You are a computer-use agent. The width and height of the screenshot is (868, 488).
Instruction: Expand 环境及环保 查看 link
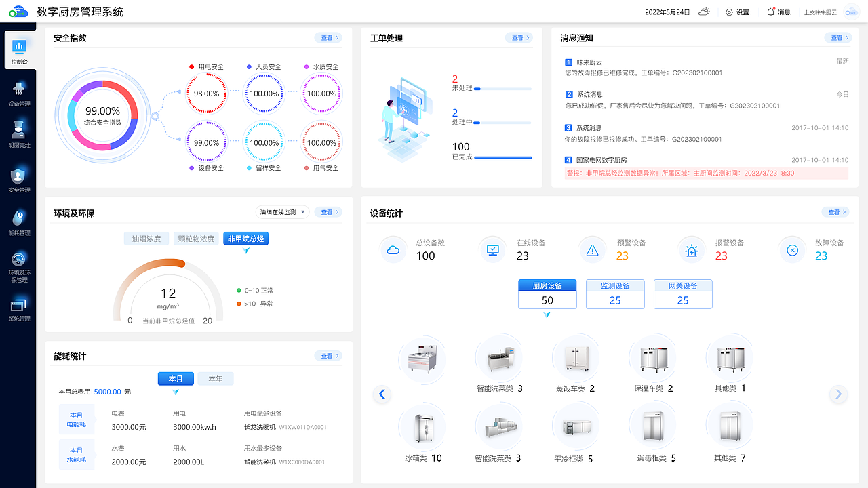point(328,212)
